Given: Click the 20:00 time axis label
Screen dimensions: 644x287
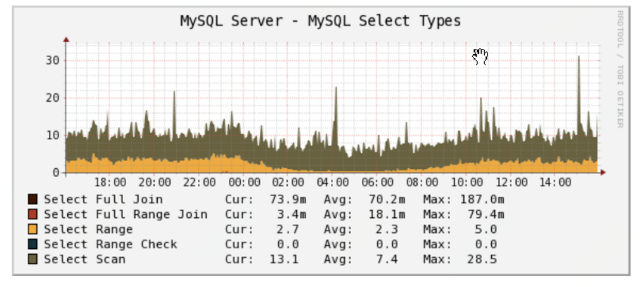Looking at the screenshot, I should click(x=155, y=182).
